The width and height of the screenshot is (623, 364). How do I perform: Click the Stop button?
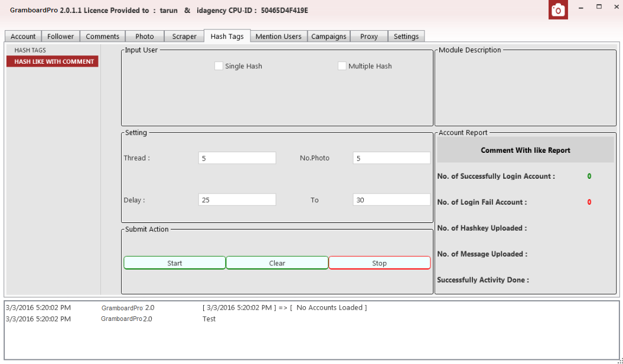coord(380,263)
